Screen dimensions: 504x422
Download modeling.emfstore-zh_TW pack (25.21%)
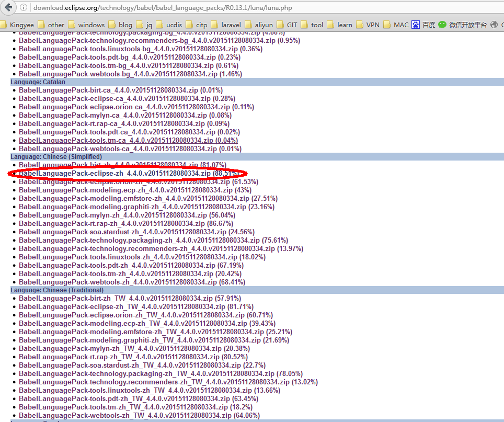156,332
